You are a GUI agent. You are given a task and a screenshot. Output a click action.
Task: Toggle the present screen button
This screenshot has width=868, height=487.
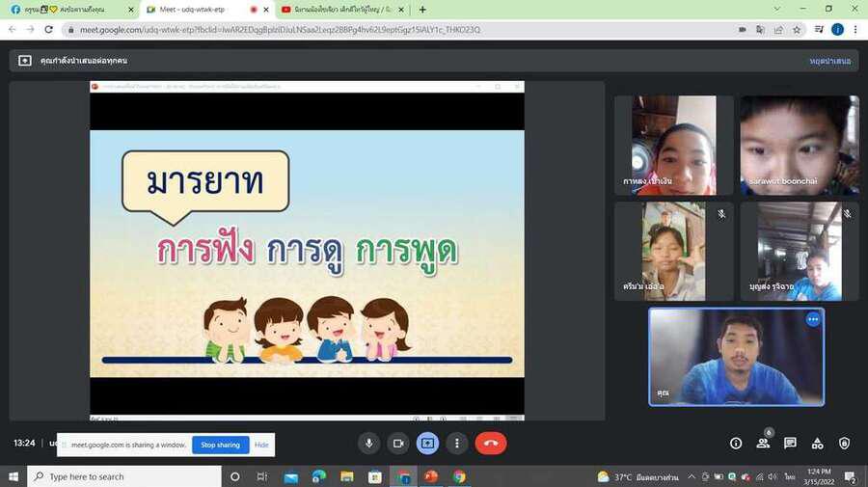coord(428,443)
